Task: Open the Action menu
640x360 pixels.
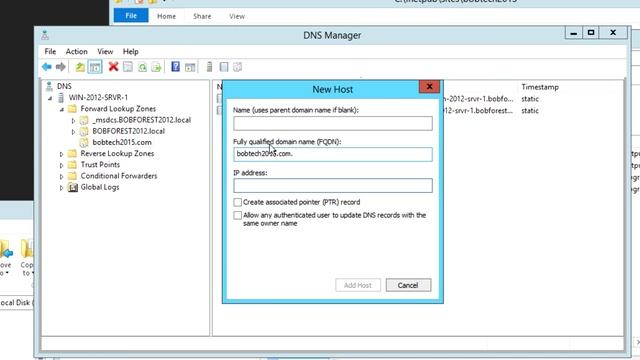Action: click(x=76, y=51)
